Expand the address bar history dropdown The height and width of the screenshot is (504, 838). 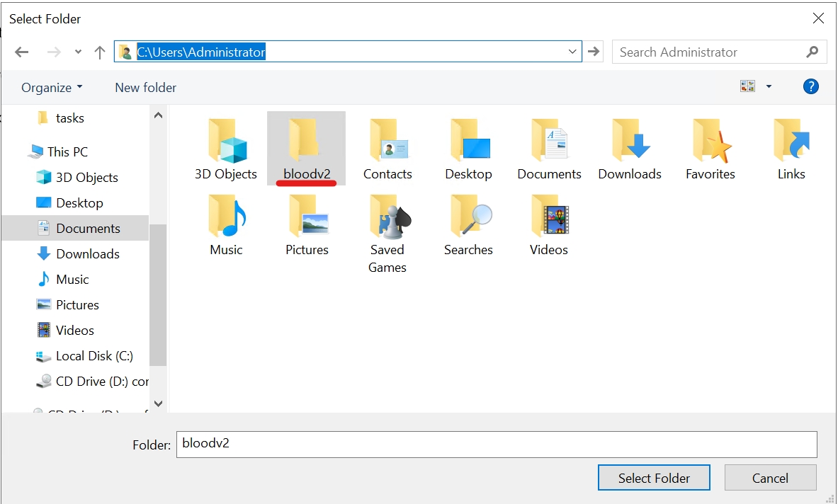click(572, 52)
